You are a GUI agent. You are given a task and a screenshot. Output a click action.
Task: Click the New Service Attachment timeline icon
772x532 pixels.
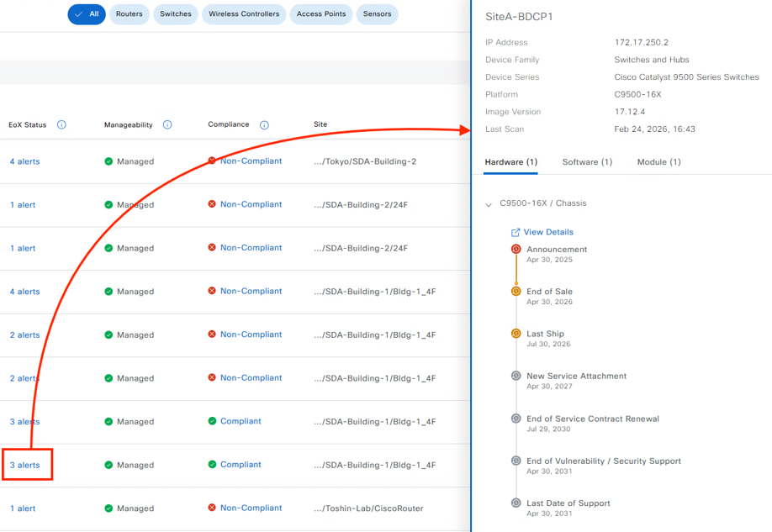(516, 377)
